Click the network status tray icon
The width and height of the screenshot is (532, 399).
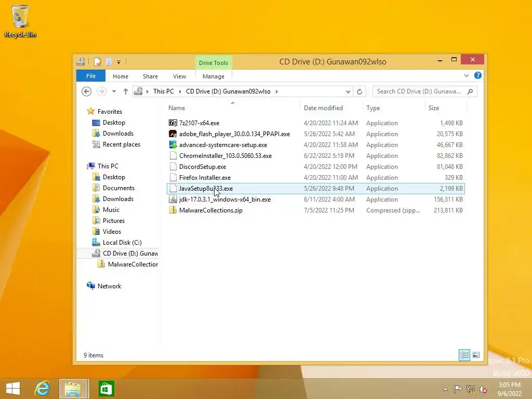coord(470,389)
